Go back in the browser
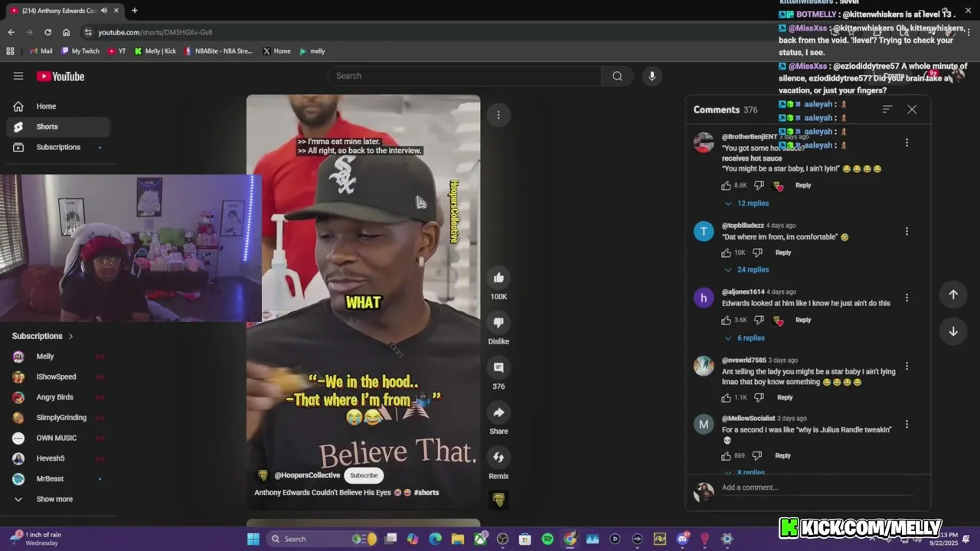 [11, 32]
